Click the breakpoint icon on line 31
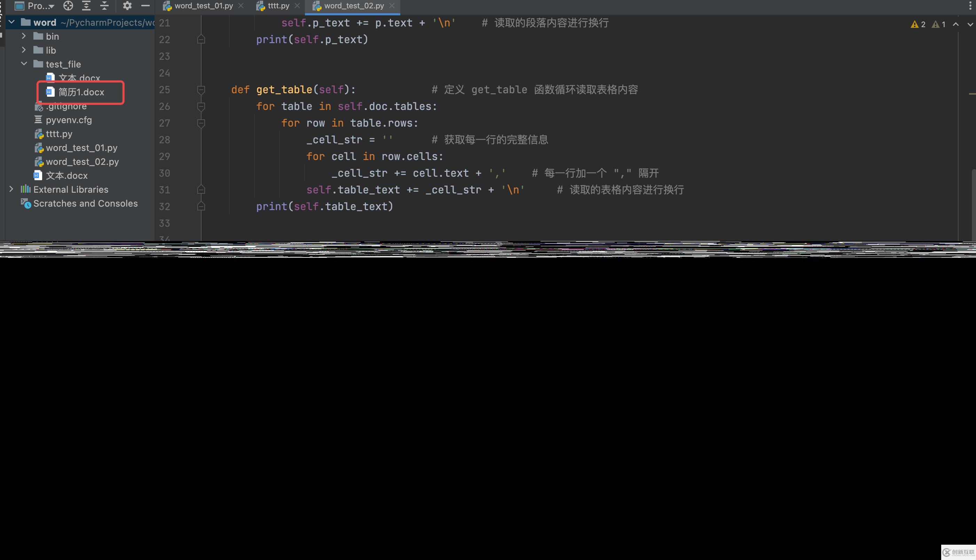This screenshot has width=976, height=560. coord(201,190)
